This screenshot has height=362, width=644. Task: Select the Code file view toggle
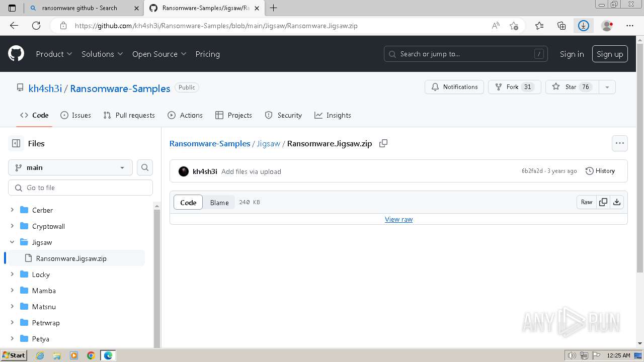[188, 202]
